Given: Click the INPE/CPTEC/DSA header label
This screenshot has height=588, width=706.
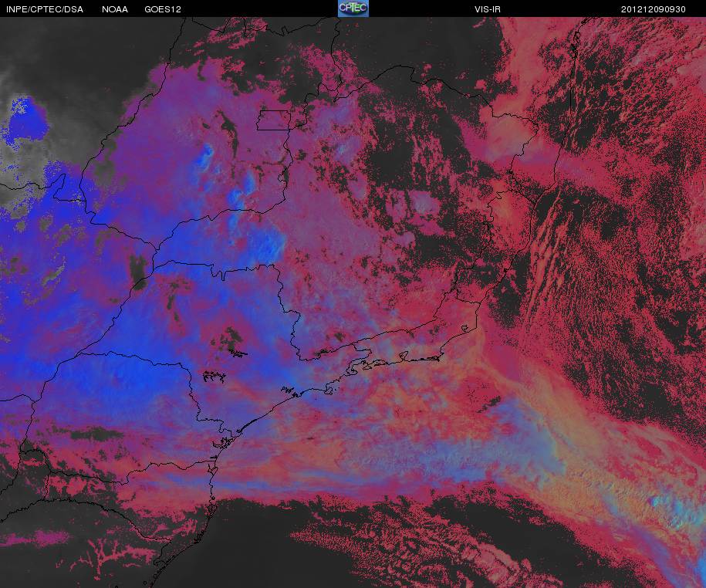Looking at the screenshot, I should (x=45, y=9).
